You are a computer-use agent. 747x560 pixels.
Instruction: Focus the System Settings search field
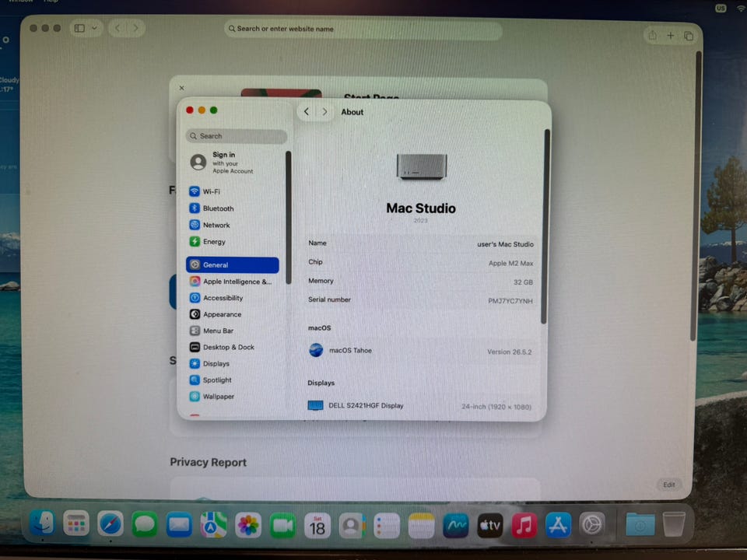[237, 136]
